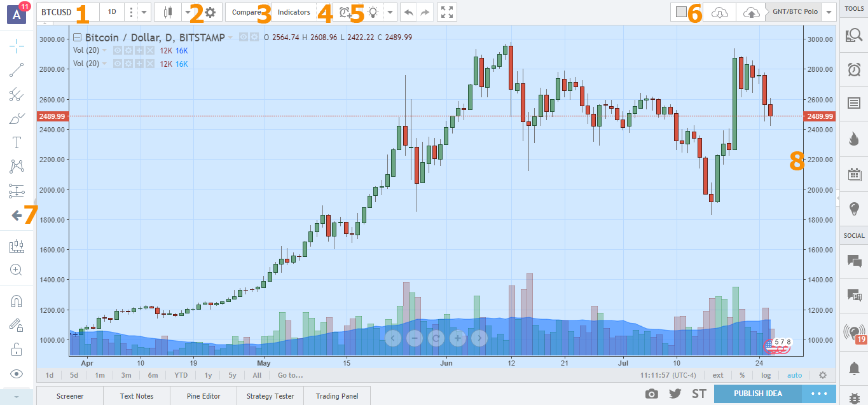Click the Compare button

click(x=247, y=12)
